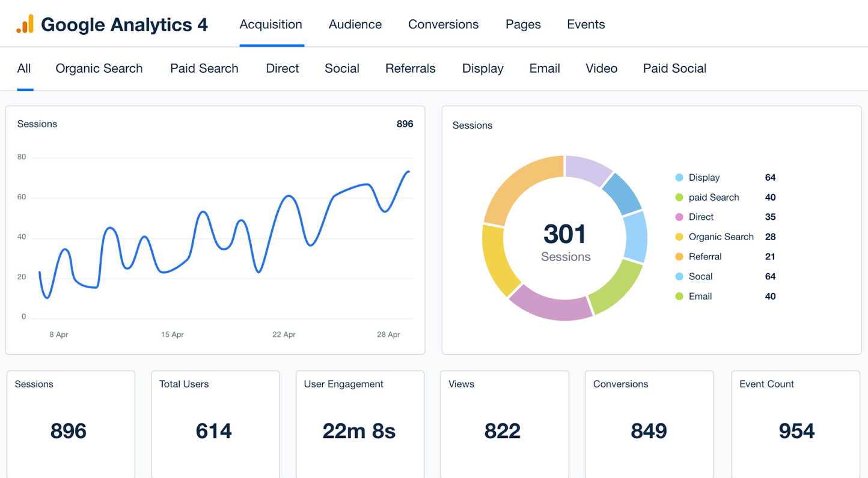Select the purple Direct legend dot
This screenshot has width=868, height=478.
pyautogui.click(x=678, y=217)
